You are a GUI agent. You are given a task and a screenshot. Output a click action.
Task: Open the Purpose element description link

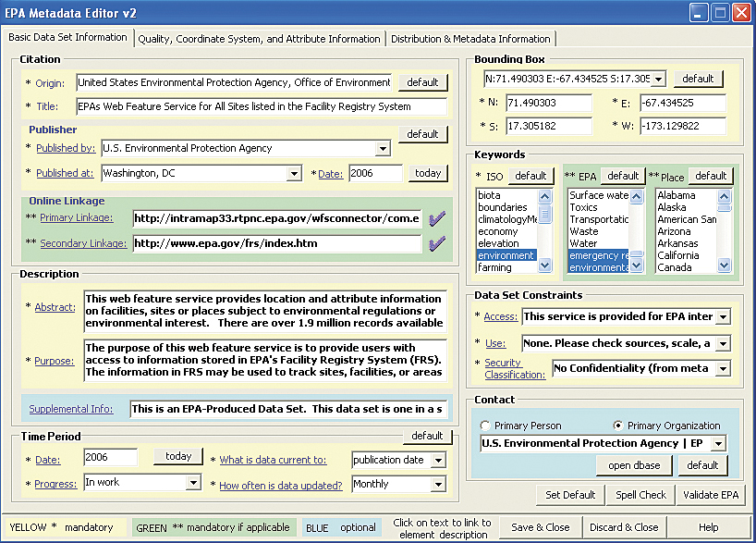(55, 361)
